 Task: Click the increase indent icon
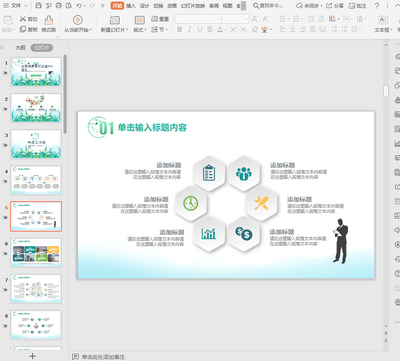321,19
